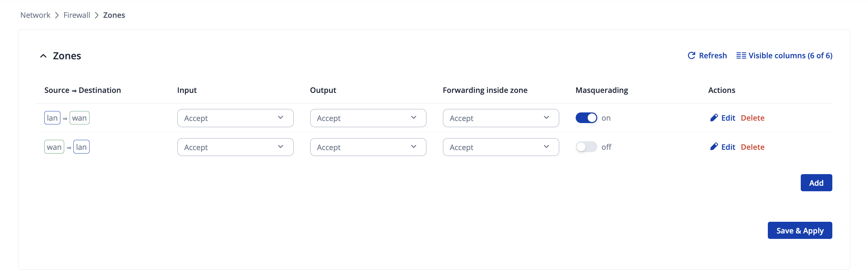Viewport: 868px width, 279px height.
Task: Open Input dropdown for lan to wan
Action: (235, 118)
